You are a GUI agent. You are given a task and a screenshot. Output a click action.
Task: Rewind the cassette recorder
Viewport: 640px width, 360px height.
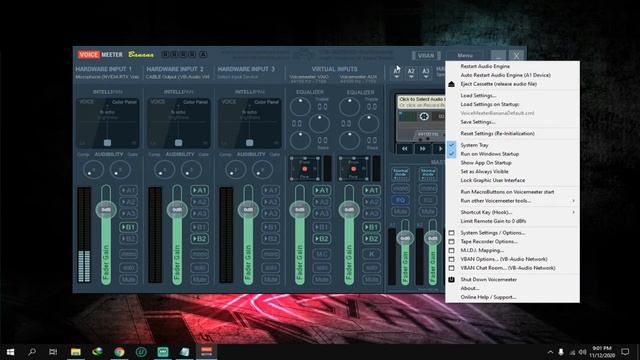click(x=404, y=149)
